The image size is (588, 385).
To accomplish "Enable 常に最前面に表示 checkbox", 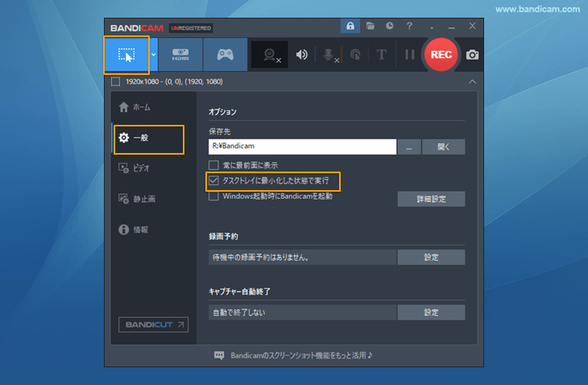I will tap(213, 165).
